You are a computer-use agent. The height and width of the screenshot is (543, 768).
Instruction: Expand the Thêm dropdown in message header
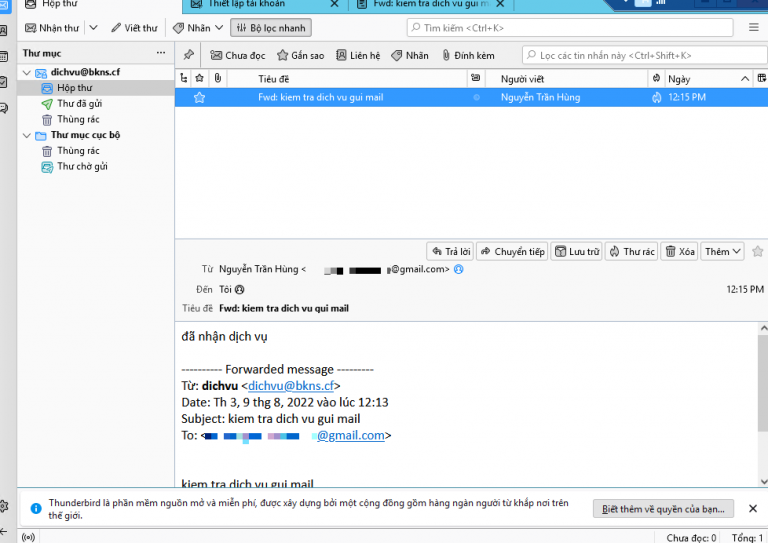pyautogui.click(x=722, y=252)
